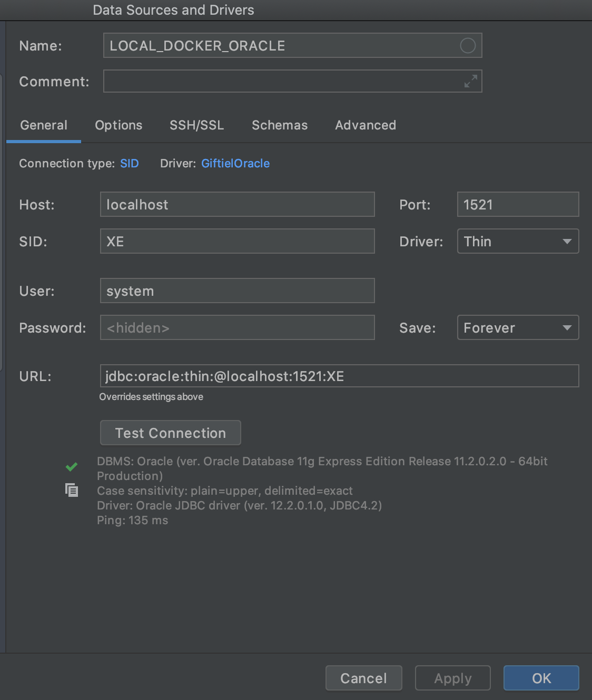Open the General tab
The height and width of the screenshot is (700, 592).
tap(44, 125)
